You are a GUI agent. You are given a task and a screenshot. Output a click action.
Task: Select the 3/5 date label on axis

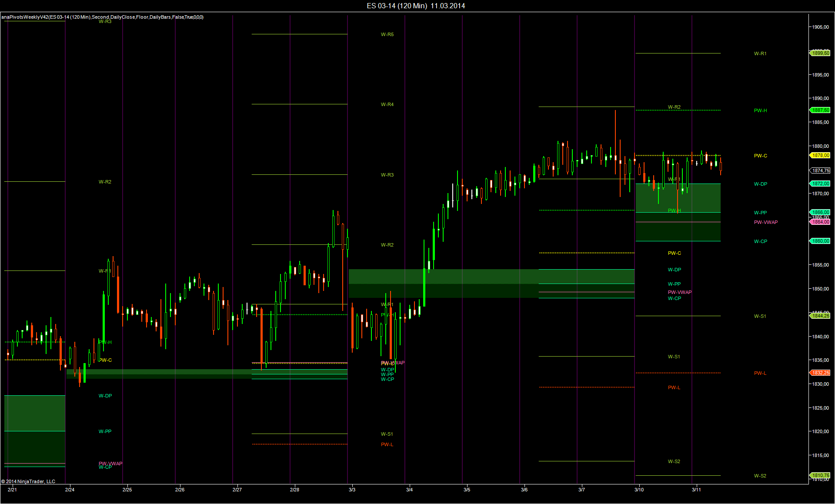[467, 490]
